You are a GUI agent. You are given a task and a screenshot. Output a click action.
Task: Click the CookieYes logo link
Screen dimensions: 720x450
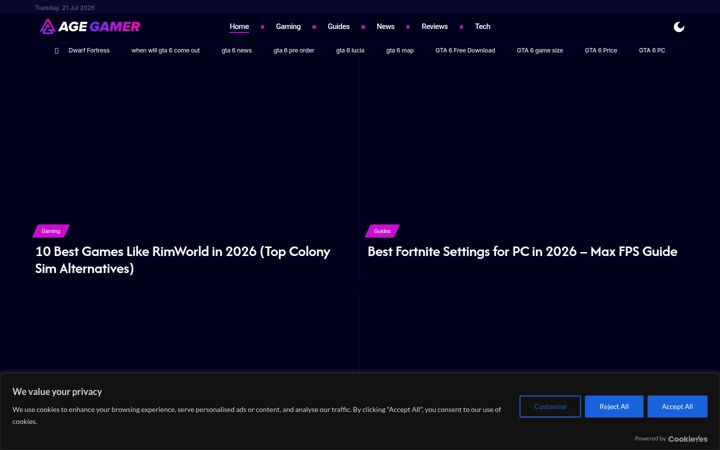tap(688, 439)
